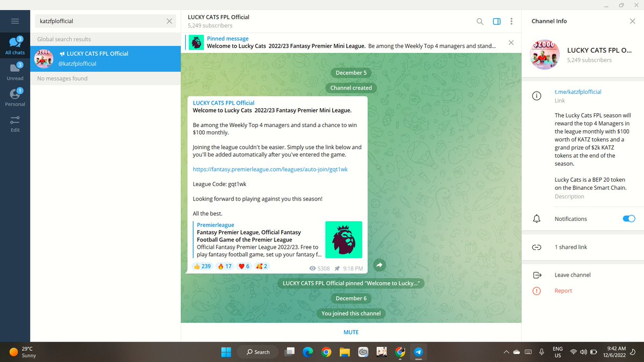644x362 pixels.
Task: Close the Channel Info panel
Action: [x=632, y=21]
